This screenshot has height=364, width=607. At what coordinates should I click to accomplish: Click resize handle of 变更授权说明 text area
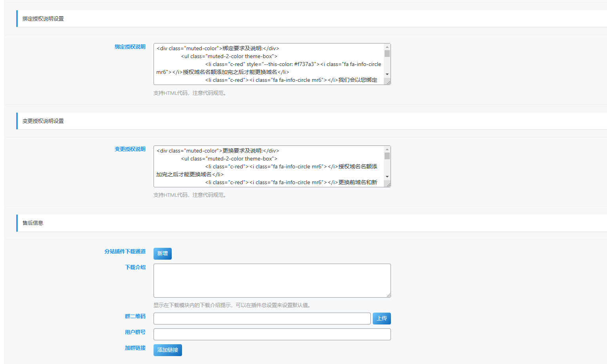[x=388, y=185]
